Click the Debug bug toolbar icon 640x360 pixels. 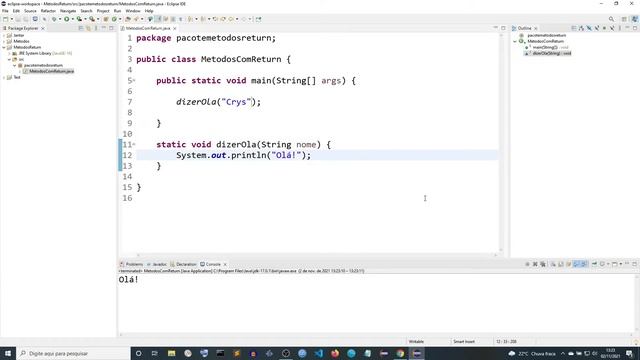[53, 19]
